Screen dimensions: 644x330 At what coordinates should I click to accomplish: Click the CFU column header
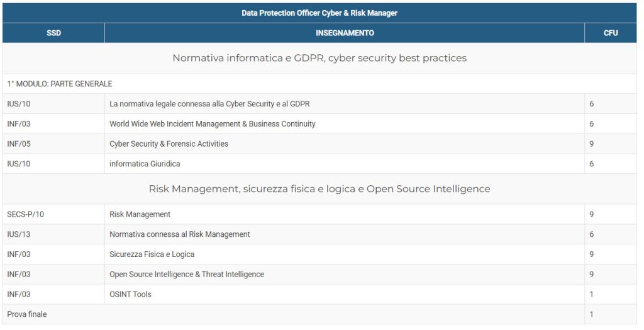[x=610, y=33]
